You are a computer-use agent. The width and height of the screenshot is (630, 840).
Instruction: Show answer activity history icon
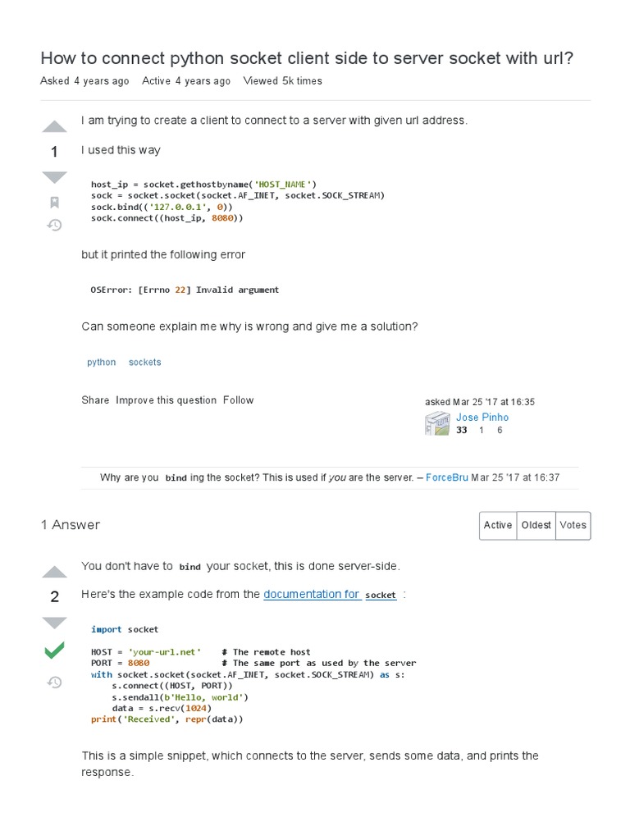click(x=54, y=682)
